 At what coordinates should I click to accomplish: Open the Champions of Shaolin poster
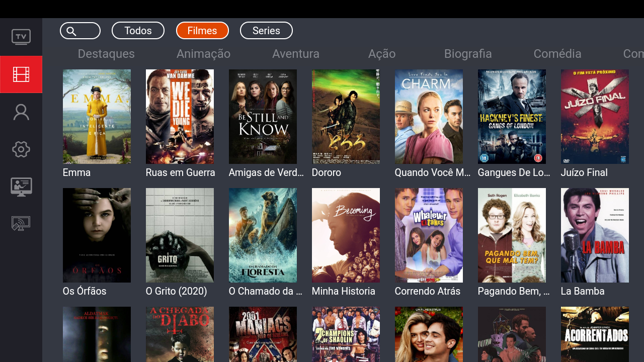tap(346, 334)
